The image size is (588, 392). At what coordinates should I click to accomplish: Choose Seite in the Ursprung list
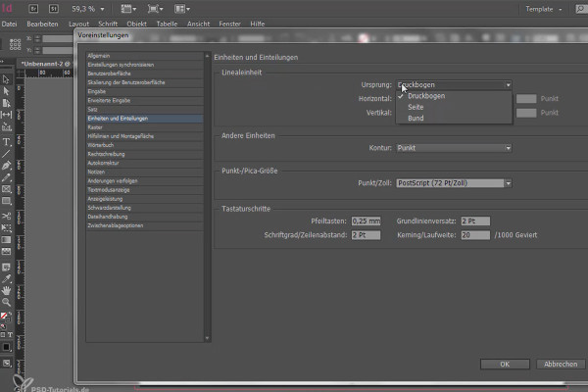tap(454, 107)
